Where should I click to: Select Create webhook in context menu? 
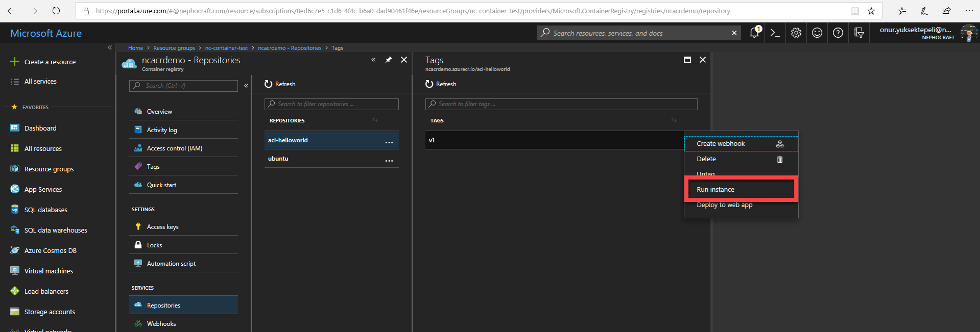click(741, 144)
